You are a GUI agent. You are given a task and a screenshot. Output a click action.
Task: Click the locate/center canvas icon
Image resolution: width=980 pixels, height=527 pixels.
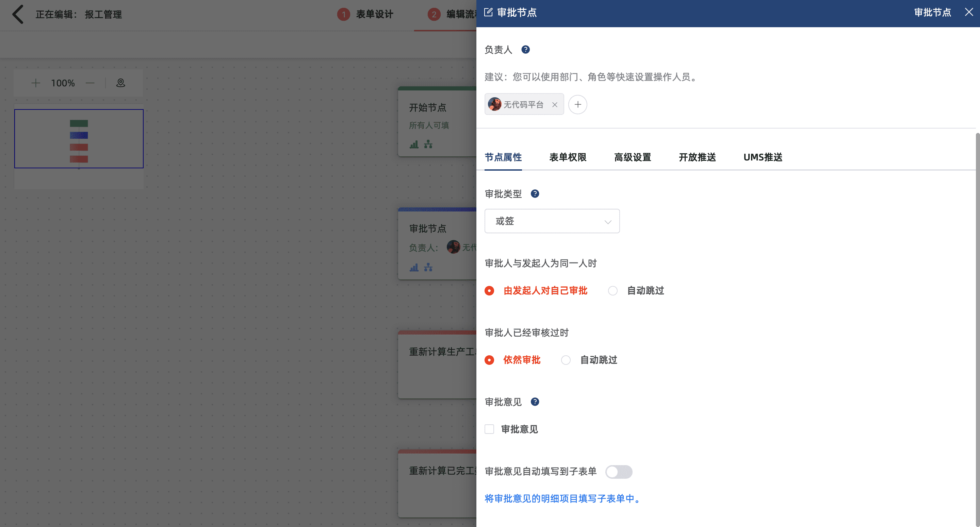(x=120, y=83)
